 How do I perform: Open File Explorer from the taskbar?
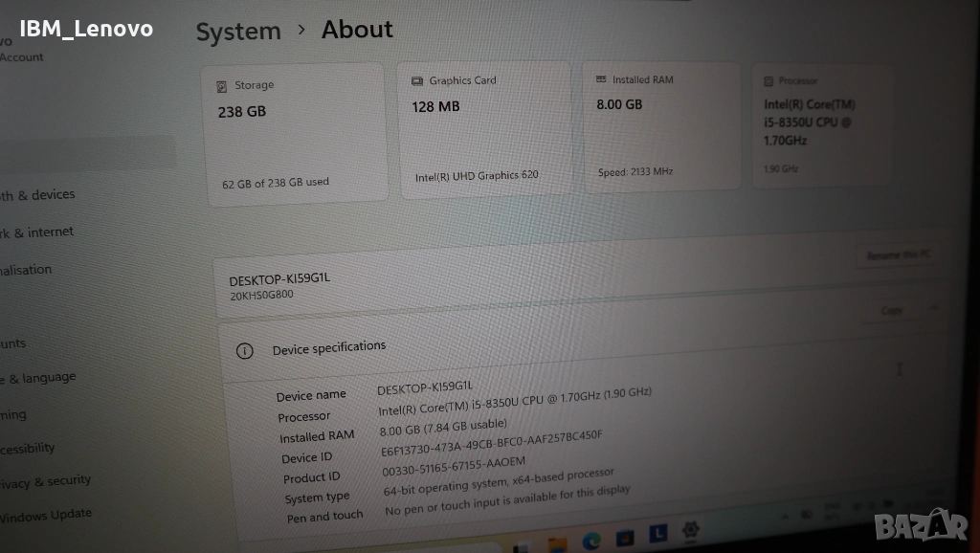[x=557, y=543]
